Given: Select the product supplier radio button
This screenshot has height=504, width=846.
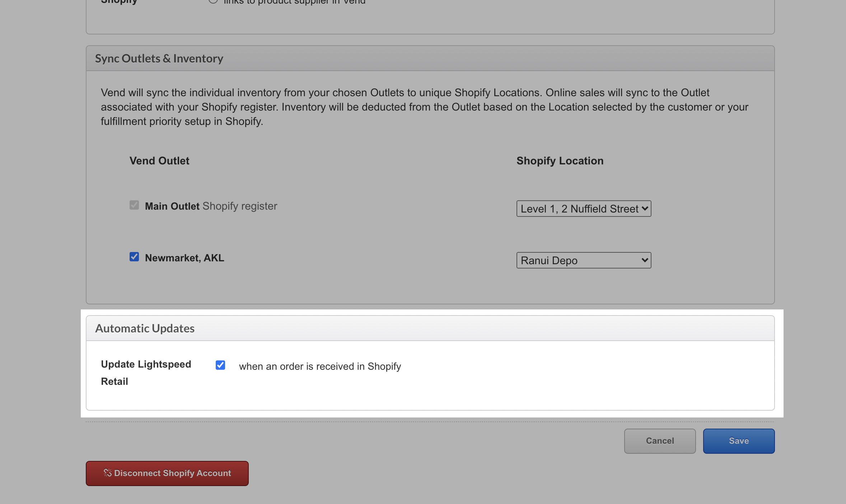Looking at the screenshot, I should [213, 1].
